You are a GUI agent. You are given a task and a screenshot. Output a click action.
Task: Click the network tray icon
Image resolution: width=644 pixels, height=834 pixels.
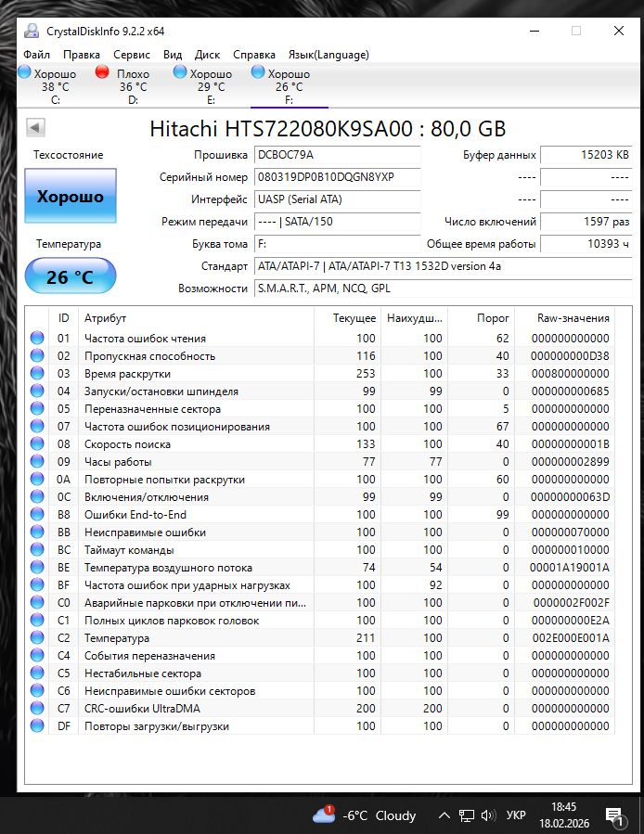coord(467,815)
